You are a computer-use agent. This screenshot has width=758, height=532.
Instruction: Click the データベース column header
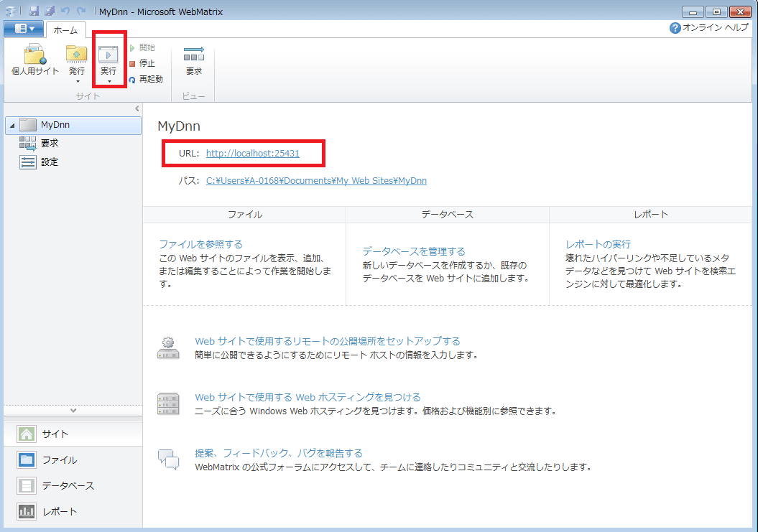click(x=448, y=215)
